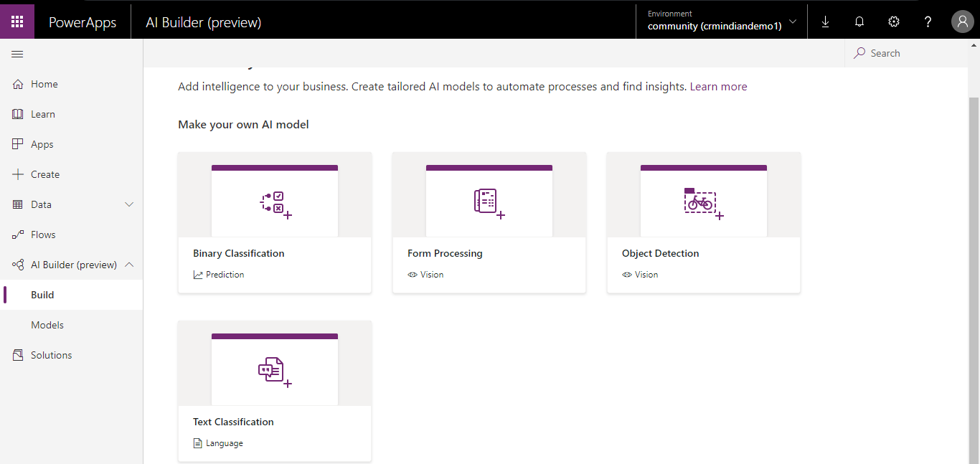Open the notifications bell
The height and width of the screenshot is (464, 980).
pos(859,22)
